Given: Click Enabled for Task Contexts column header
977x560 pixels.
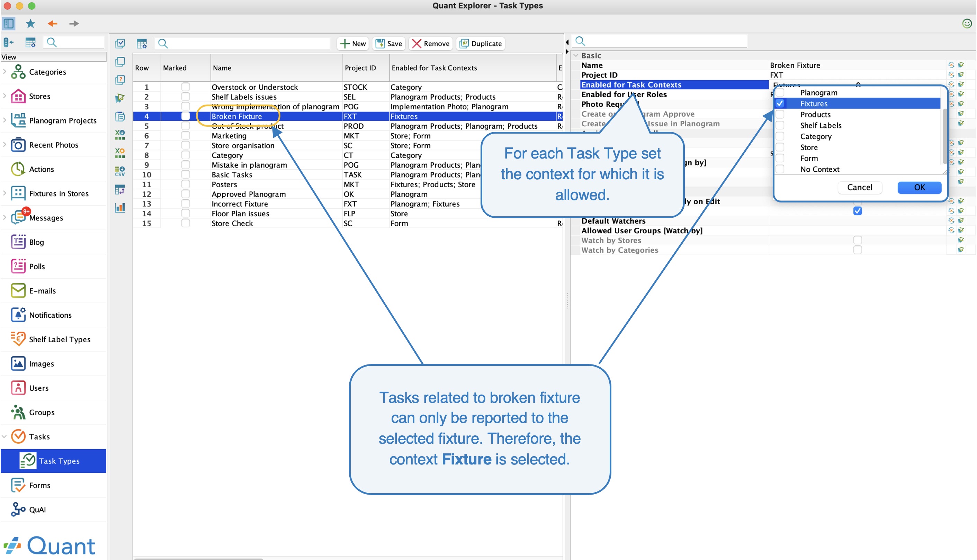Looking at the screenshot, I should click(473, 68).
